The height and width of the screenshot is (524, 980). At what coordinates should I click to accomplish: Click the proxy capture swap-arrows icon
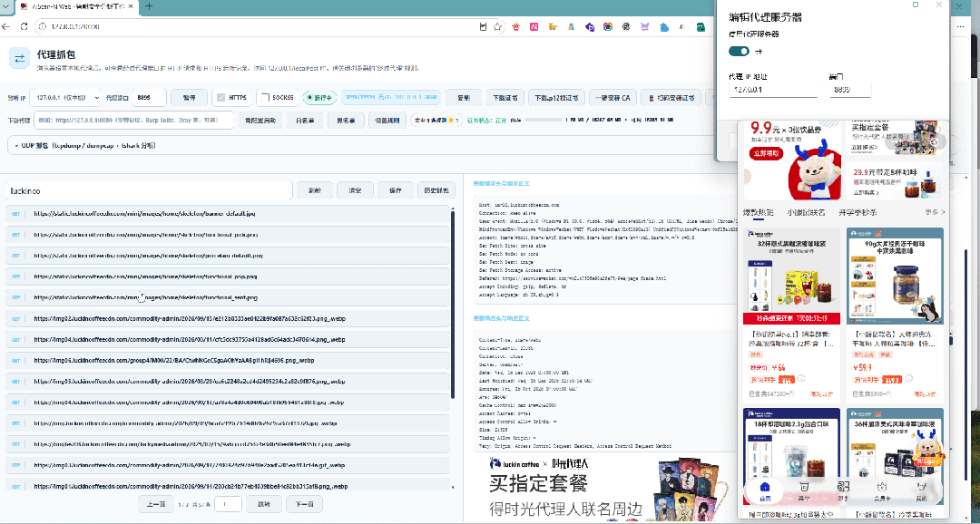[19, 59]
